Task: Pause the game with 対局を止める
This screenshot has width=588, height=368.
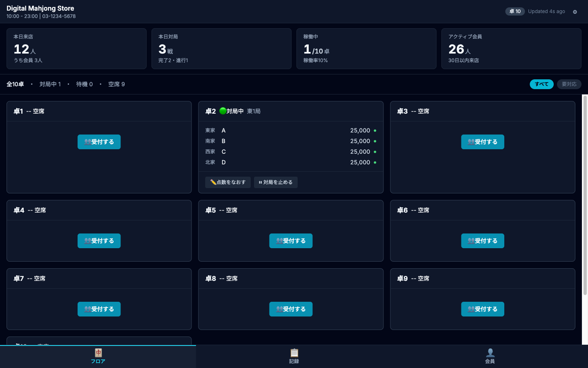Action: [x=276, y=182]
